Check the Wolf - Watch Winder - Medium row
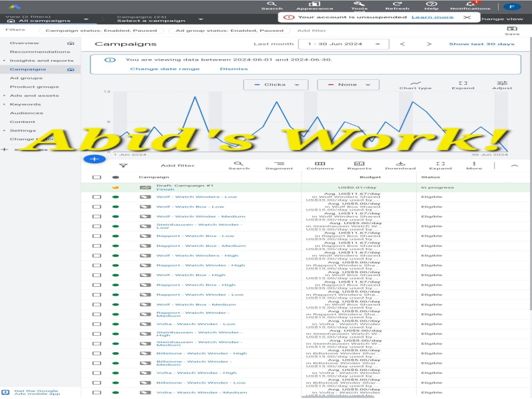Screen dimensions: 532x399 tap(97, 217)
